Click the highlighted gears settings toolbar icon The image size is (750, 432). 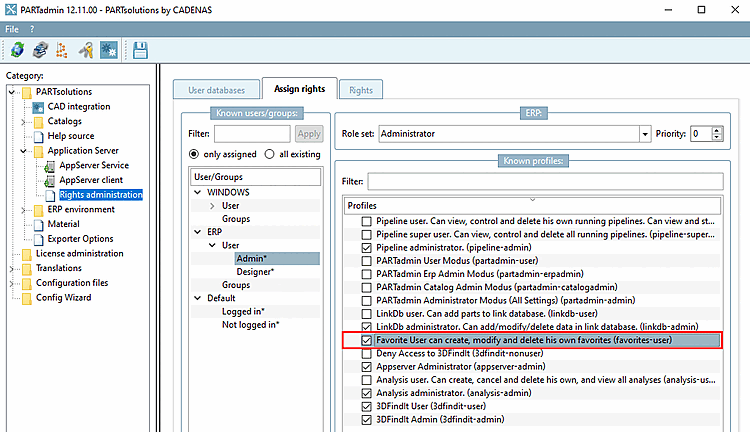point(109,50)
